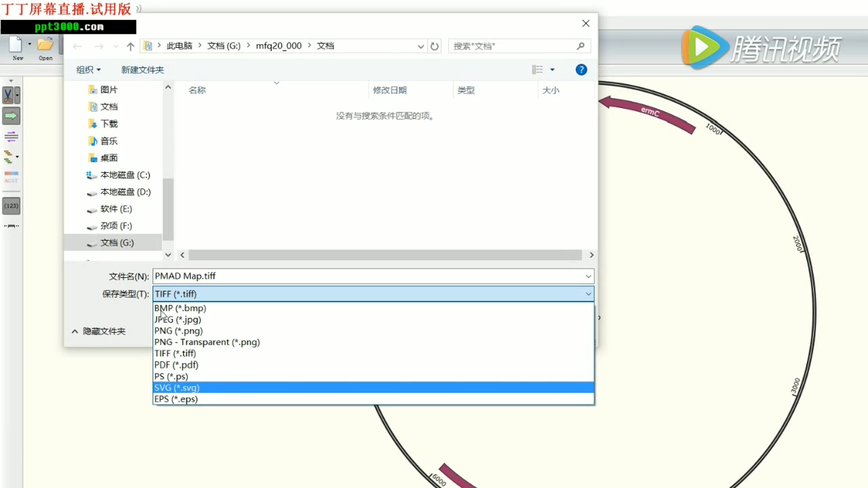Choose PNG (*.png) format
The height and width of the screenshot is (488, 868).
tap(373, 331)
